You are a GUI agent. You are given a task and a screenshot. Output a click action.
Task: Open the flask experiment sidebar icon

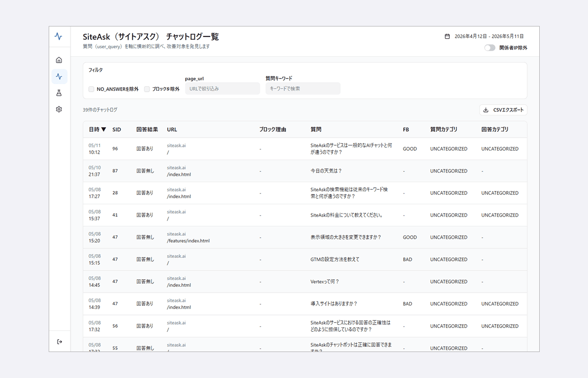(x=59, y=93)
